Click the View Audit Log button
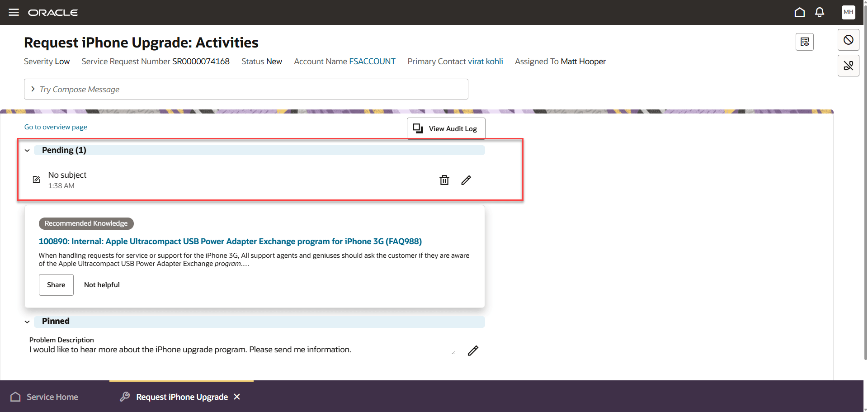 446,128
